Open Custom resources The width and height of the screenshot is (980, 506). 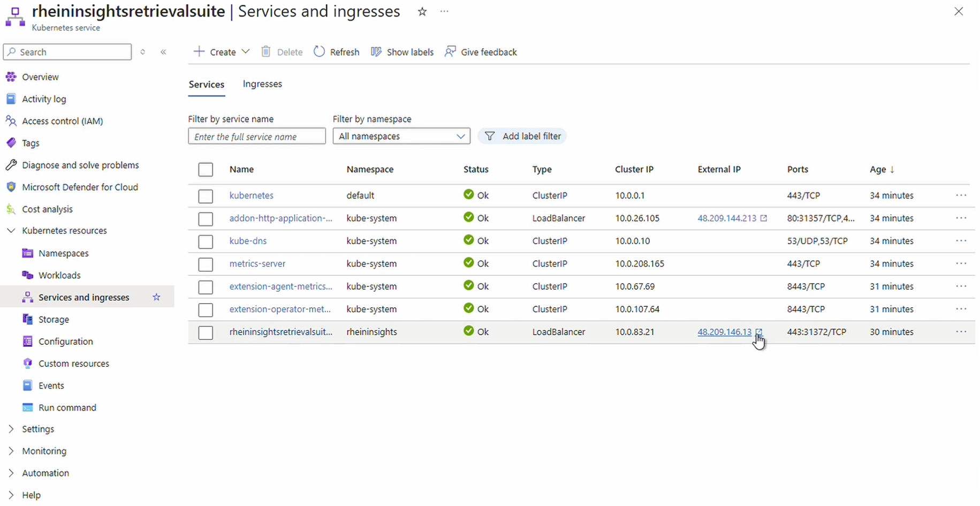[73, 364]
